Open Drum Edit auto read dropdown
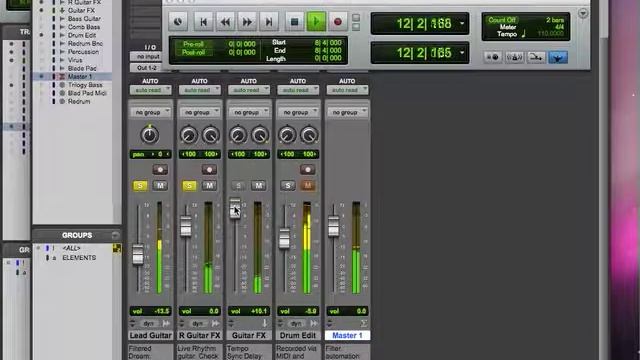The width and height of the screenshot is (640, 360). click(298, 90)
